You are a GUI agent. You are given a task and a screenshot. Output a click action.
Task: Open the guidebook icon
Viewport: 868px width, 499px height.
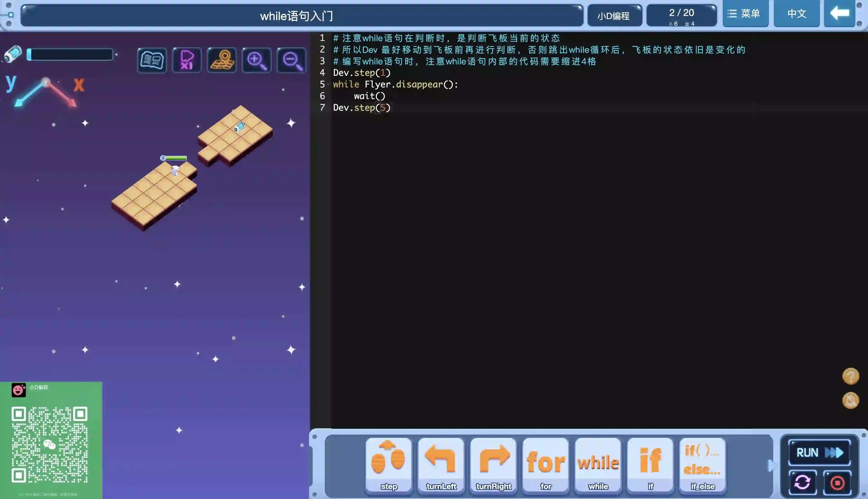point(152,60)
